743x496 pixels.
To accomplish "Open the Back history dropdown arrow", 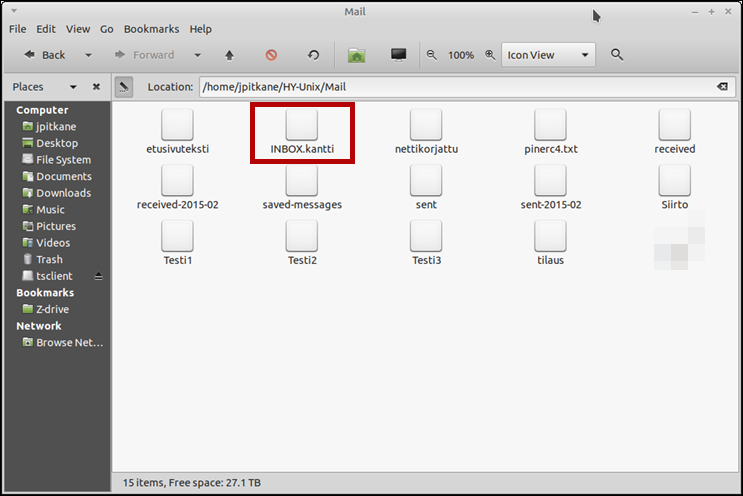I will point(88,55).
